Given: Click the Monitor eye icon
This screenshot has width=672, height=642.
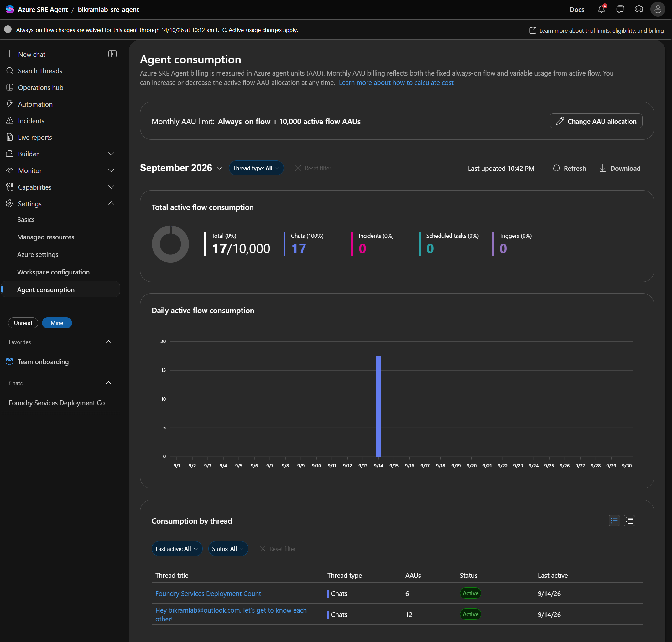Looking at the screenshot, I should [x=10, y=170].
